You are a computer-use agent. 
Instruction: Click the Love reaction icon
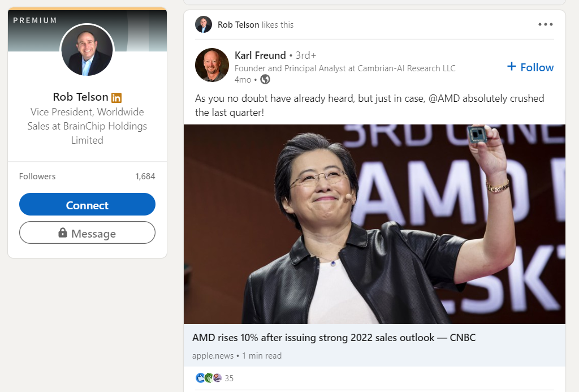pyautogui.click(x=217, y=378)
